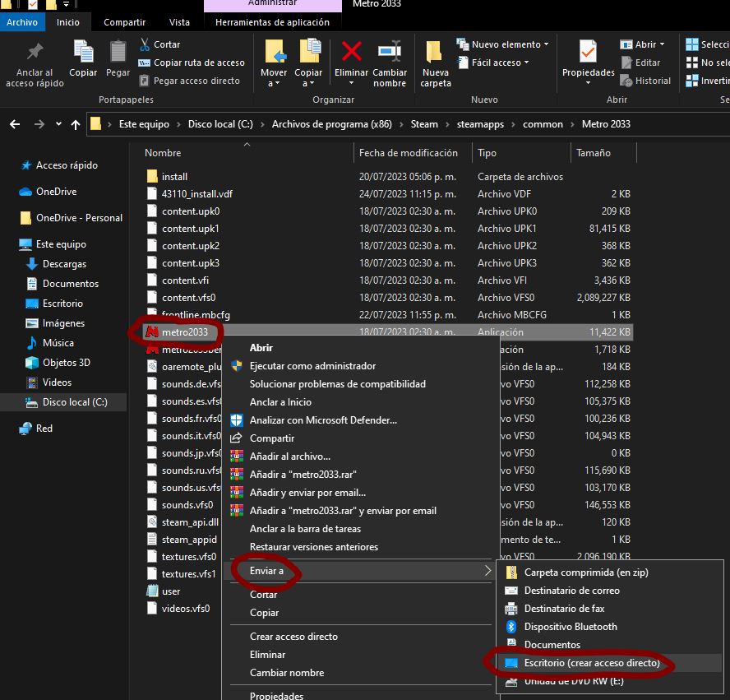This screenshot has height=700, width=730.
Task: Switch to the Archivo tab
Action: pyautogui.click(x=22, y=22)
